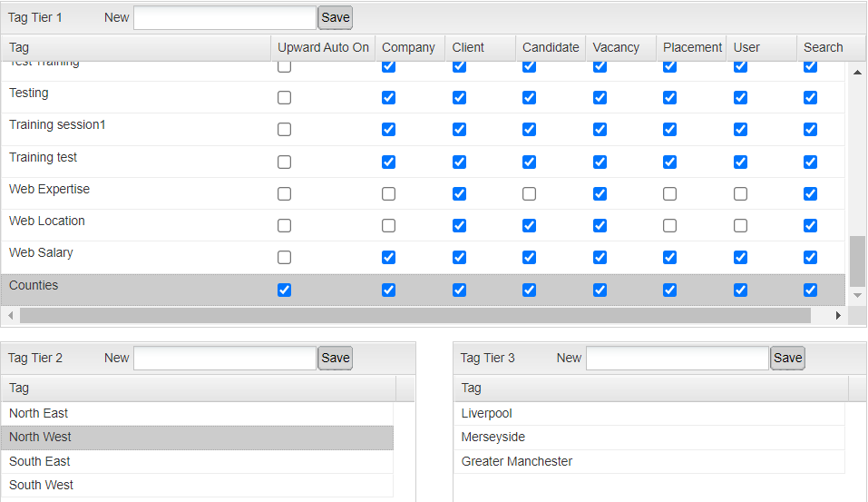868x502 pixels.
Task: Select South East in Tier 2
Action: tap(197, 461)
